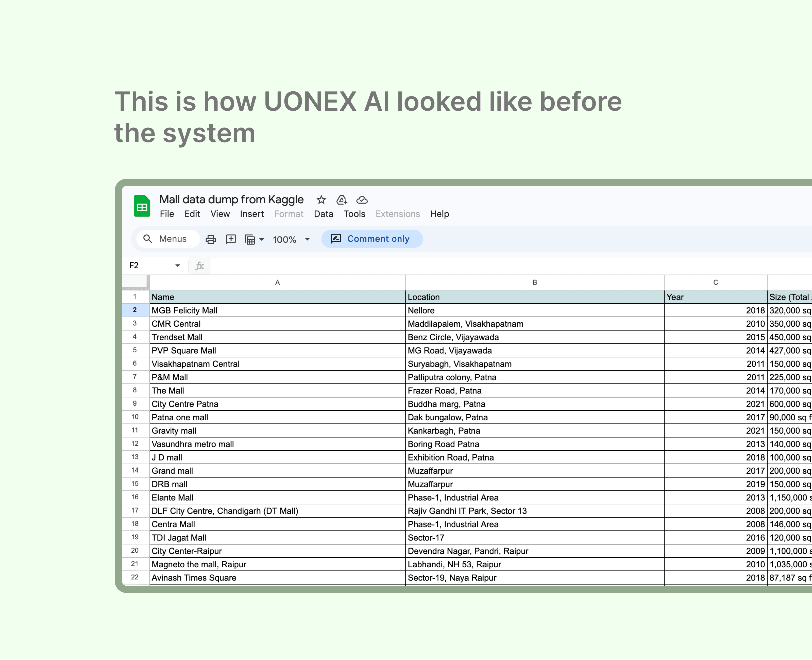Screen dimensions: 812x660
Task: Click the Elante Mall cell
Action: (x=277, y=497)
